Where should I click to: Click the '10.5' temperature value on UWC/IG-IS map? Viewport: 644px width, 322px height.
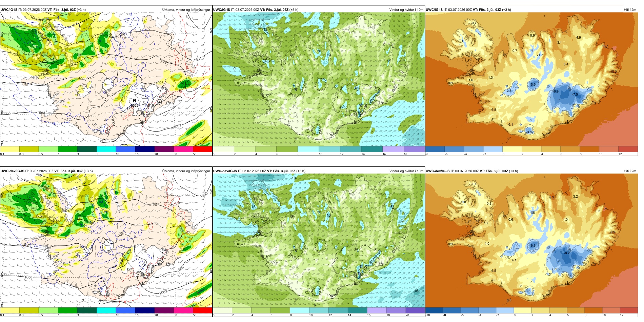pyautogui.click(x=605, y=46)
